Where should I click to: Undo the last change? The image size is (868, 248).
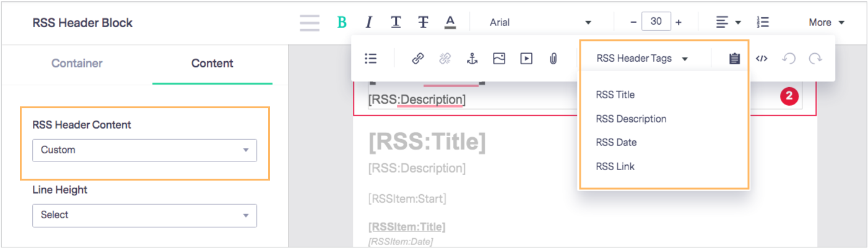click(789, 58)
